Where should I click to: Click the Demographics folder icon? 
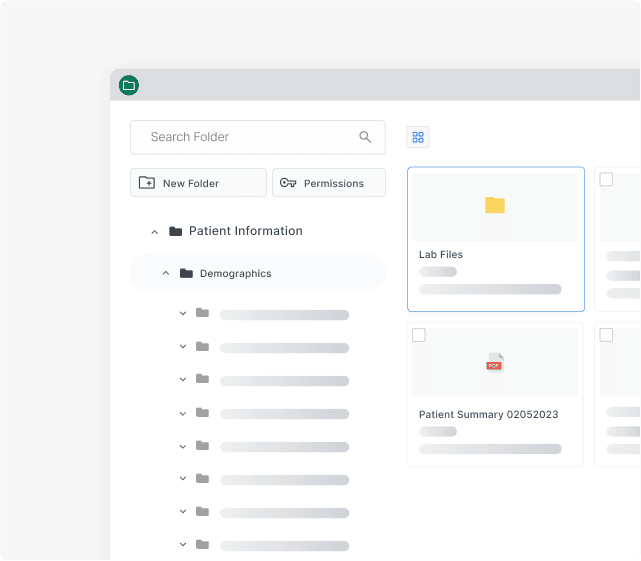pos(186,273)
